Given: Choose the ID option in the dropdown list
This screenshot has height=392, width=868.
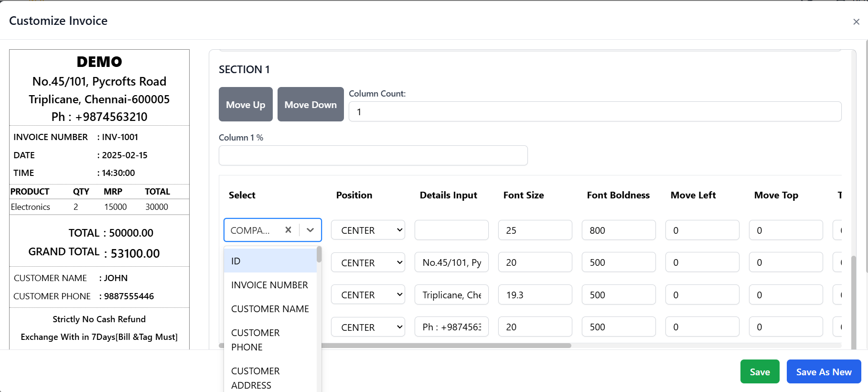Looking at the screenshot, I should click(x=270, y=261).
